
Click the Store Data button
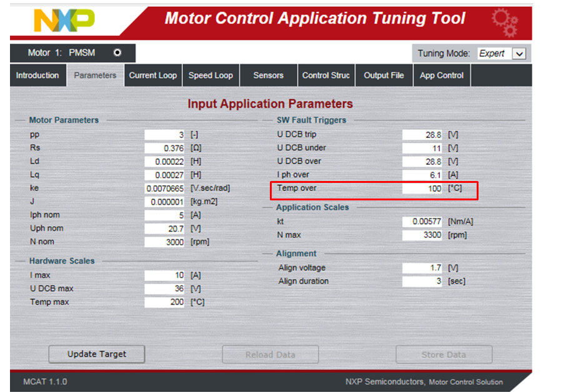click(444, 354)
